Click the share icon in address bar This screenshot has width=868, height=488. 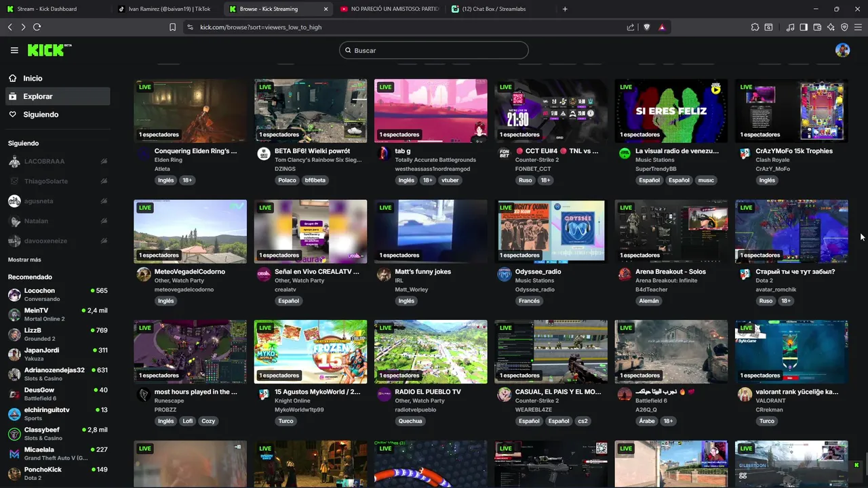631,27
